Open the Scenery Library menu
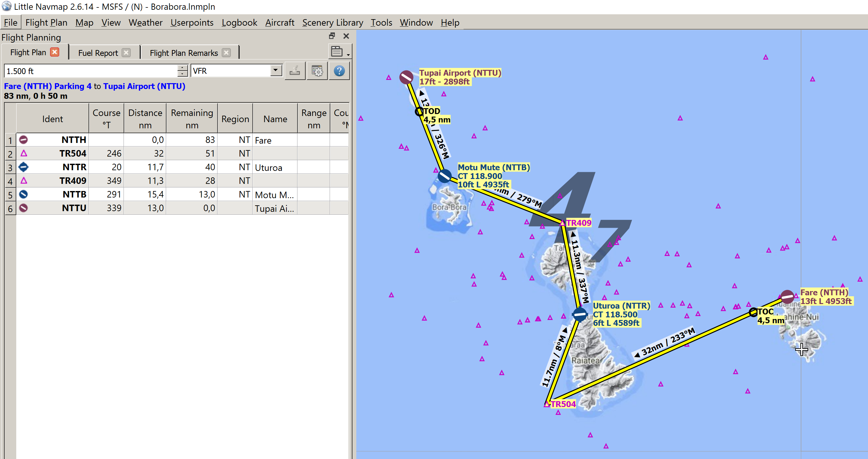Screen dimensions: 868x459 (333, 22)
